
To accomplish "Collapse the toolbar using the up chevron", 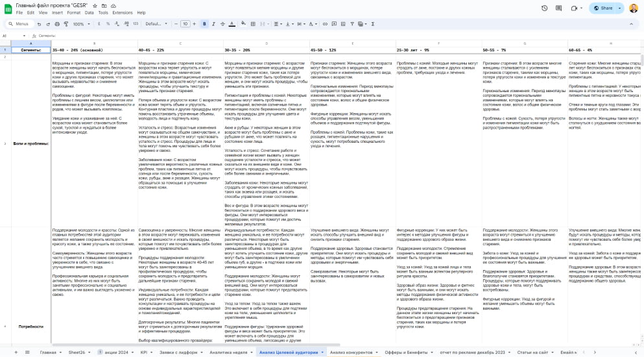I will click(x=631, y=24).
